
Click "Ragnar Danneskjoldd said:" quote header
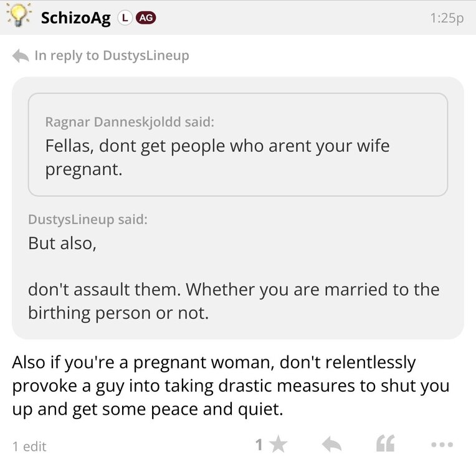click(130, 122)
